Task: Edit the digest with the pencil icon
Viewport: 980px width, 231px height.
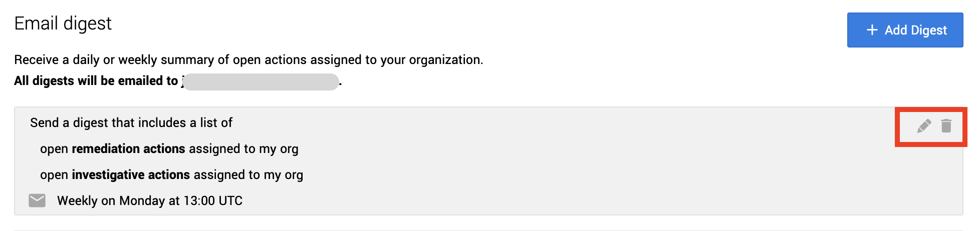Action: click(924, 126)
